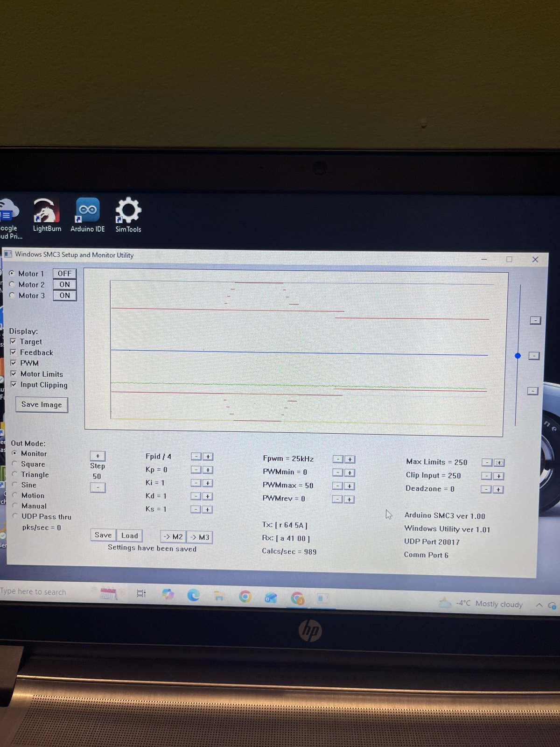Select the Monitor out mode

tap(14, 453)
